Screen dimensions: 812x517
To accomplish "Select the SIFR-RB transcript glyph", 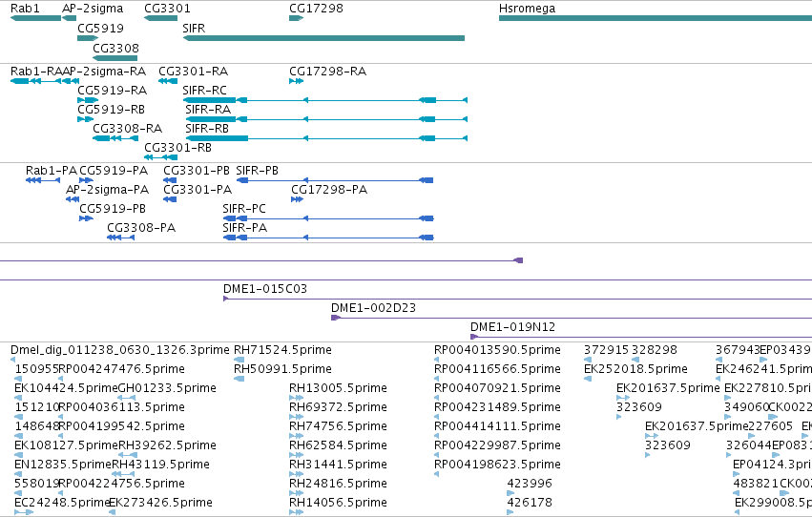I will point(326,138).
